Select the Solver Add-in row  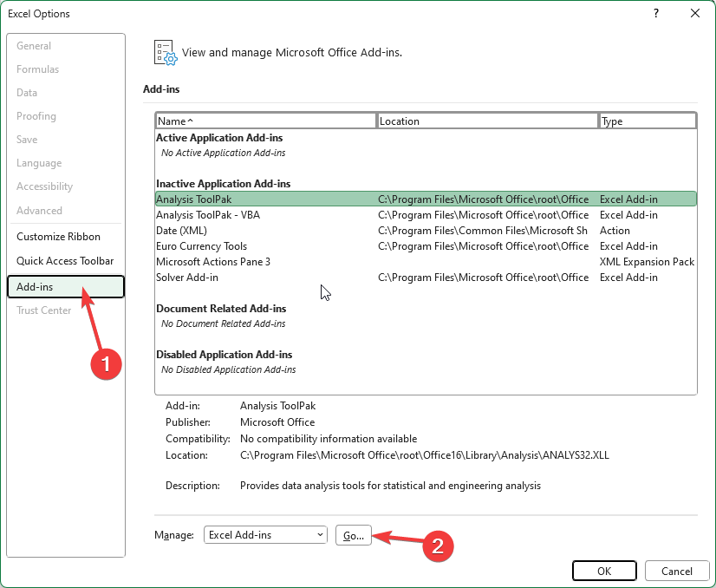(x=426, y=278)
